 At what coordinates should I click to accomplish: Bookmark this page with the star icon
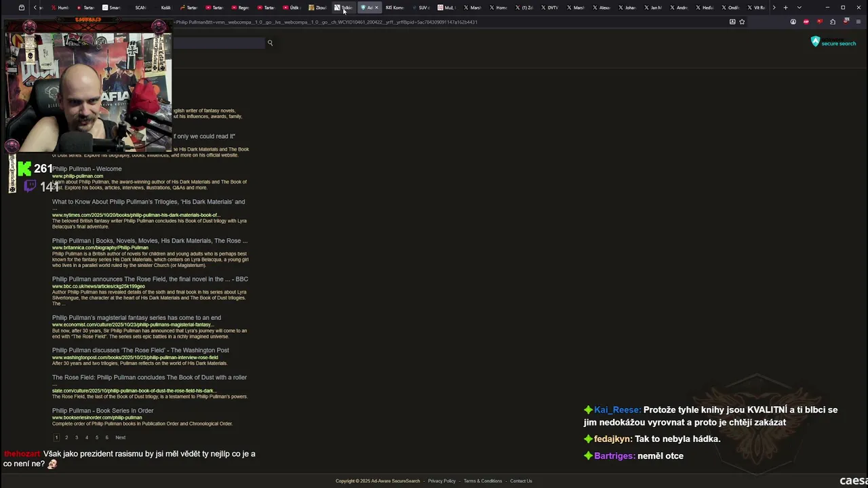742,22
